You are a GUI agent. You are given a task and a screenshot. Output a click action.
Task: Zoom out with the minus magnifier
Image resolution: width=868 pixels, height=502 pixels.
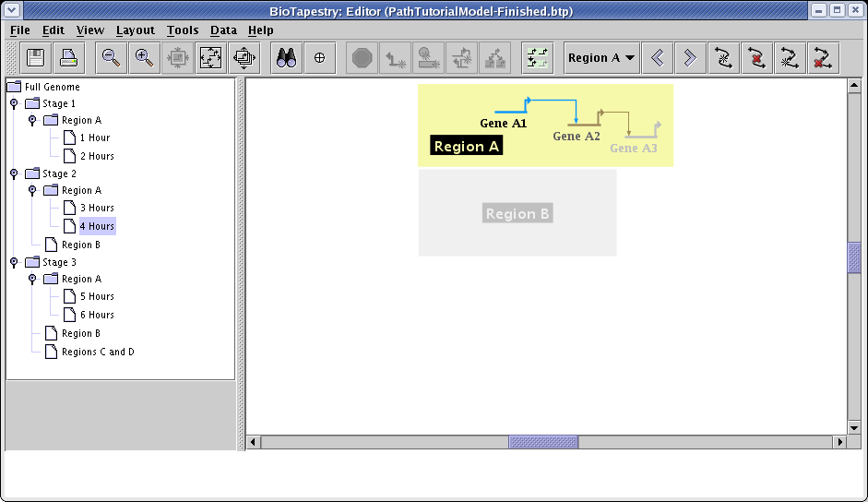point(111,58)
